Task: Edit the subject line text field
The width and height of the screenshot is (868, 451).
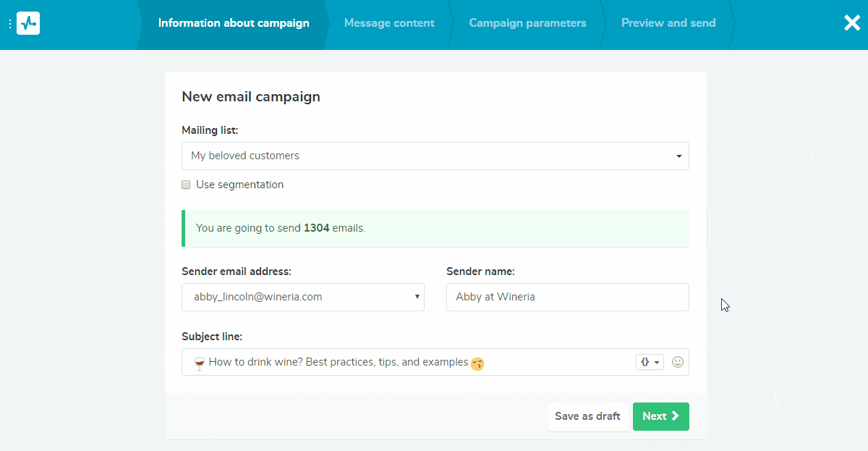Action: tap(362, 361)
